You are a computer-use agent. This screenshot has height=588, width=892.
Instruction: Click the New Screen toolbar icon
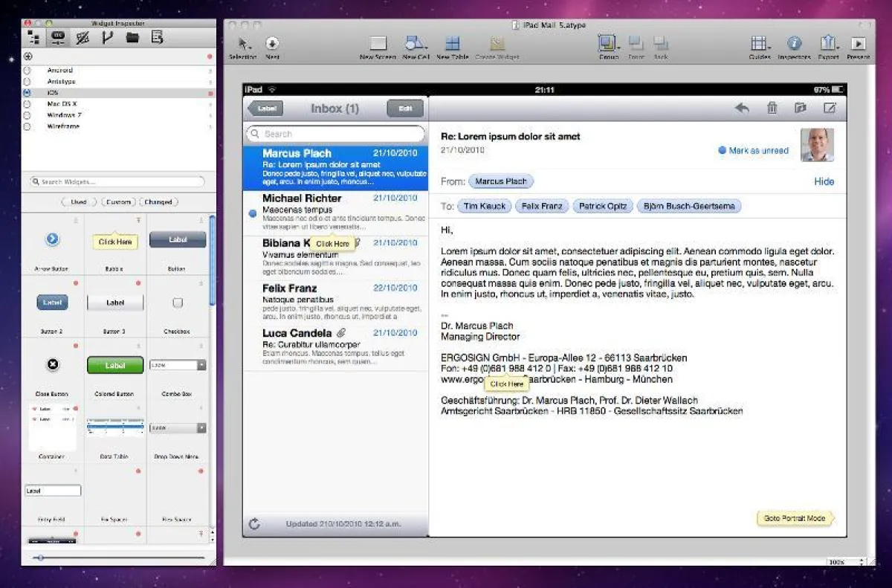point(378,44)
